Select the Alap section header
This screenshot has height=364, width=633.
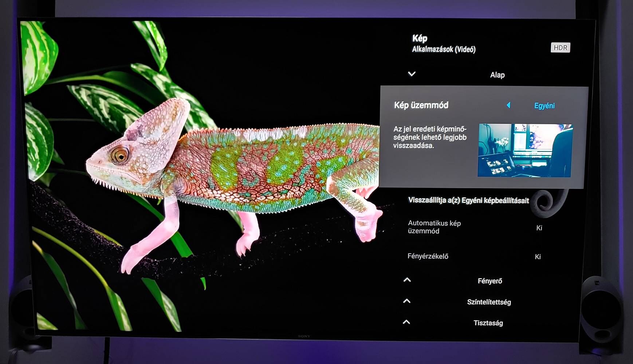point(497,75)
